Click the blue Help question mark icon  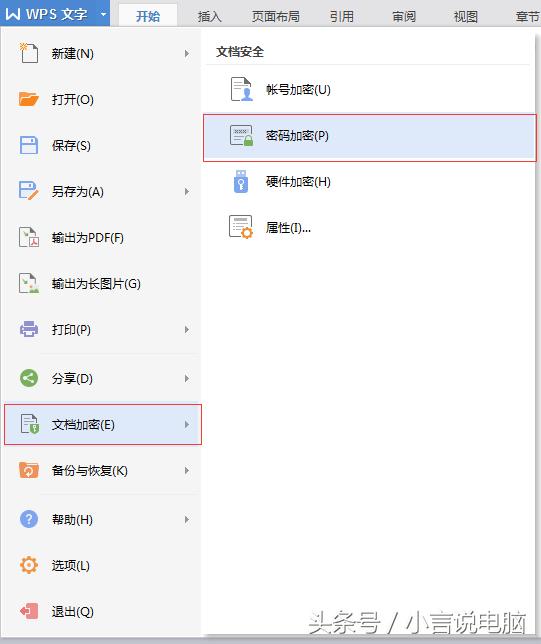pos(29,519)
